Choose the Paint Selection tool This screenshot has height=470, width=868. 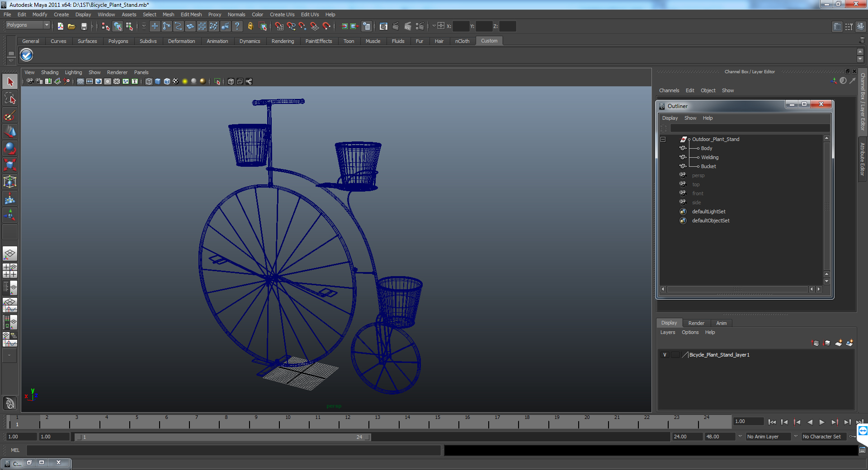[x=10, y=115]
